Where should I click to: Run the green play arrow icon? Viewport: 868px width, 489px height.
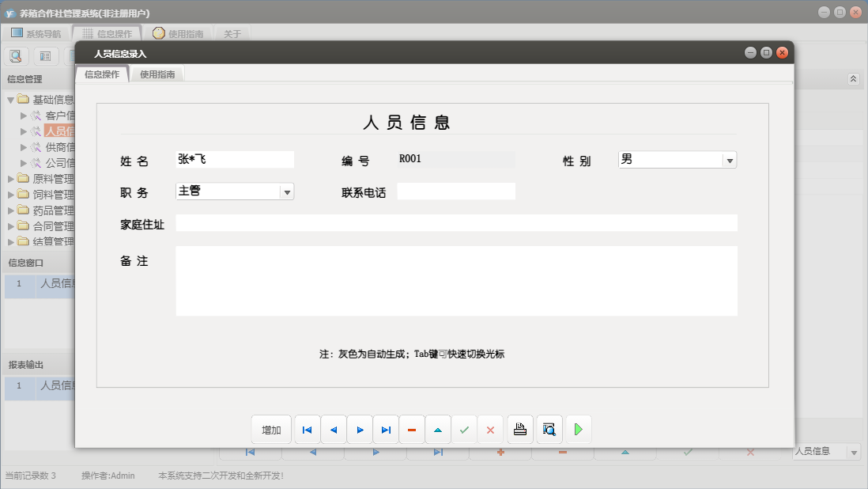(x=578, y=429)
